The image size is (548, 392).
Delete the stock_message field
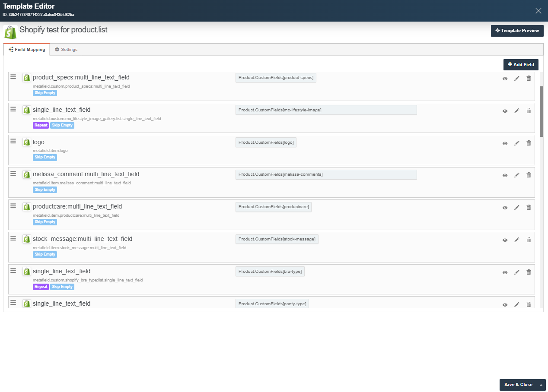529,240
